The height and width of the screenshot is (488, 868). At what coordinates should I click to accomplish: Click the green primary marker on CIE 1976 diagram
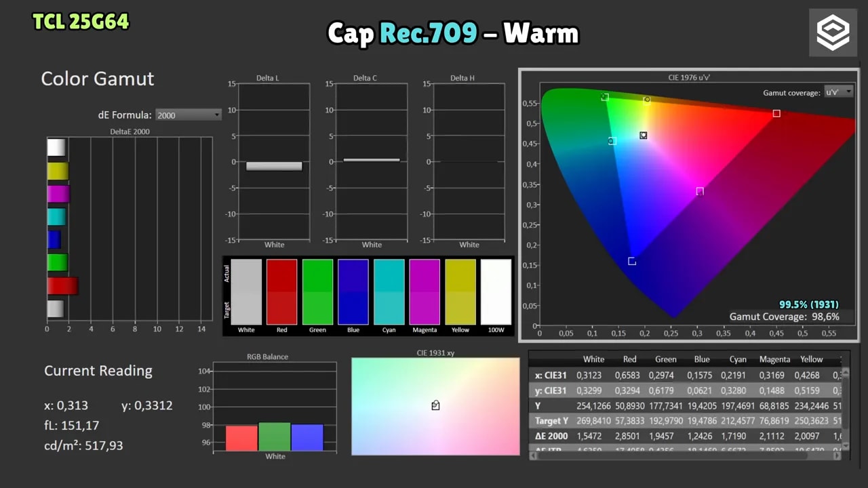(x=605, y=98)
